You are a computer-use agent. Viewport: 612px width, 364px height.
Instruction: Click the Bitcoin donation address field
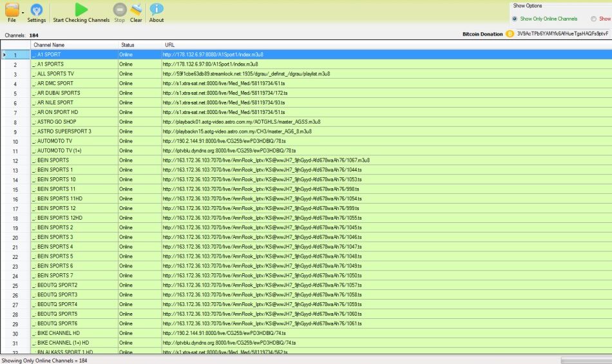562,34
